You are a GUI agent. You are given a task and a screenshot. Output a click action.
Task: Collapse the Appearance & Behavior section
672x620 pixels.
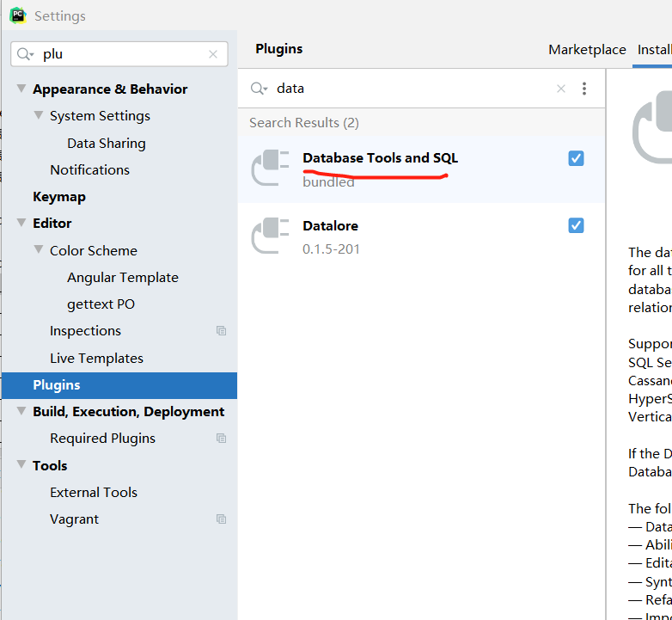[21, 89]
